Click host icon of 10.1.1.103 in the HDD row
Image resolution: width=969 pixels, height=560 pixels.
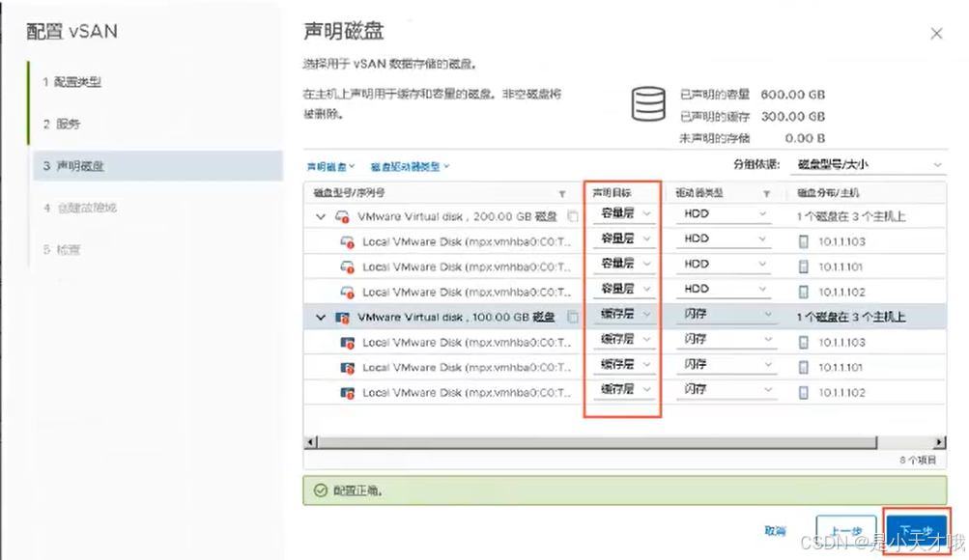(x=804, y=242)
